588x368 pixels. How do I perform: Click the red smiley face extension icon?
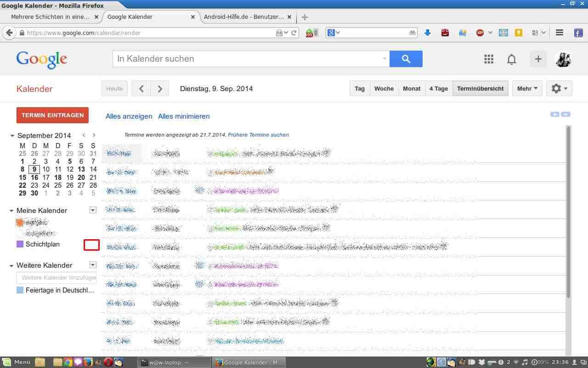[x=445, y=33]
